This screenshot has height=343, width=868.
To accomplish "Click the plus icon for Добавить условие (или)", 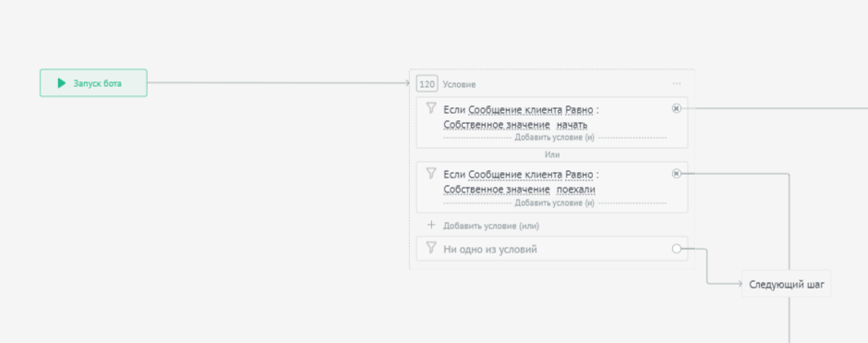I will (431, 225).
